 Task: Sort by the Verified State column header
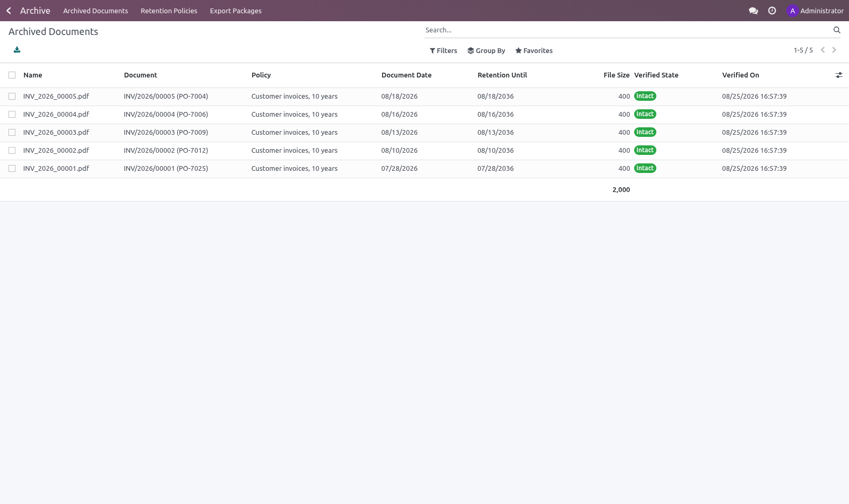656,75
